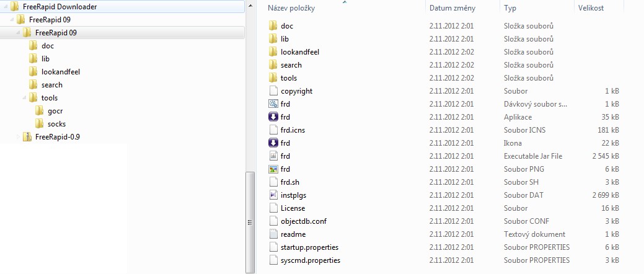The width and height of the screenshot is (644, 274).
Task: Select the readme text document icon
Action: click(x=273, y=234)
